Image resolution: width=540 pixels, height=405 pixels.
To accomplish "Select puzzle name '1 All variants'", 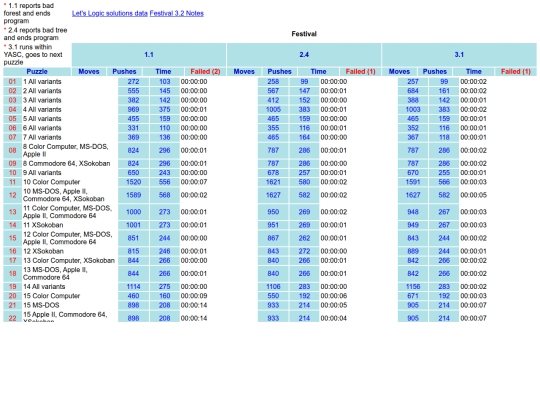I will click(x=42, y=82).
